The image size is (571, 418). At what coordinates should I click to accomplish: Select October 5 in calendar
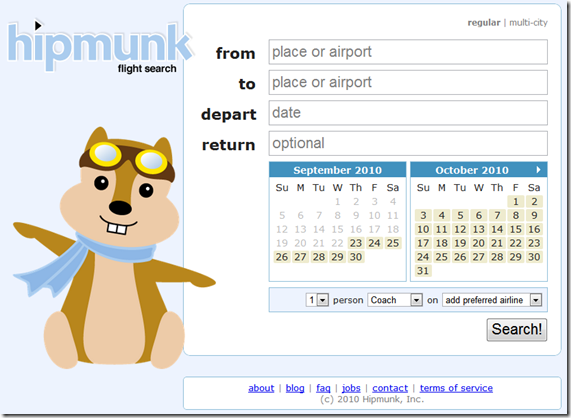click(x=460, y=216)
